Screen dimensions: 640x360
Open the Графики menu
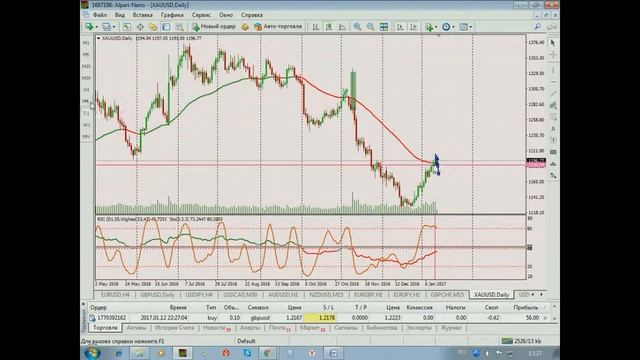coord(172,15)
